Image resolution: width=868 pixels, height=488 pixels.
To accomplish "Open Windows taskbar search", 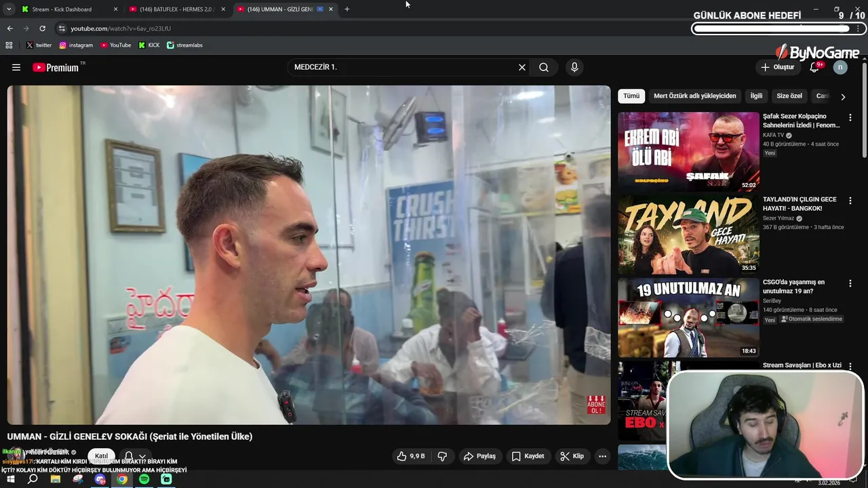I will click(x=33, y=479).
